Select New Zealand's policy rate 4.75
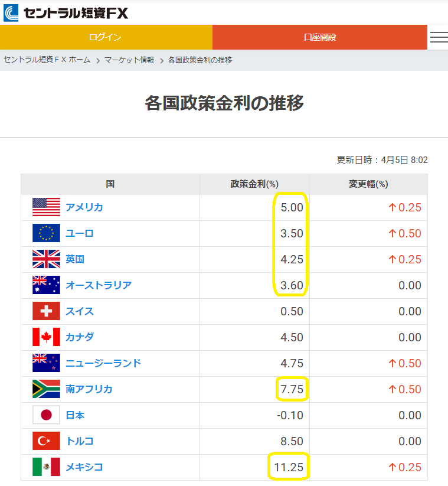The height and width of the screenshot is (486, 448). click(x=292, y=363)
